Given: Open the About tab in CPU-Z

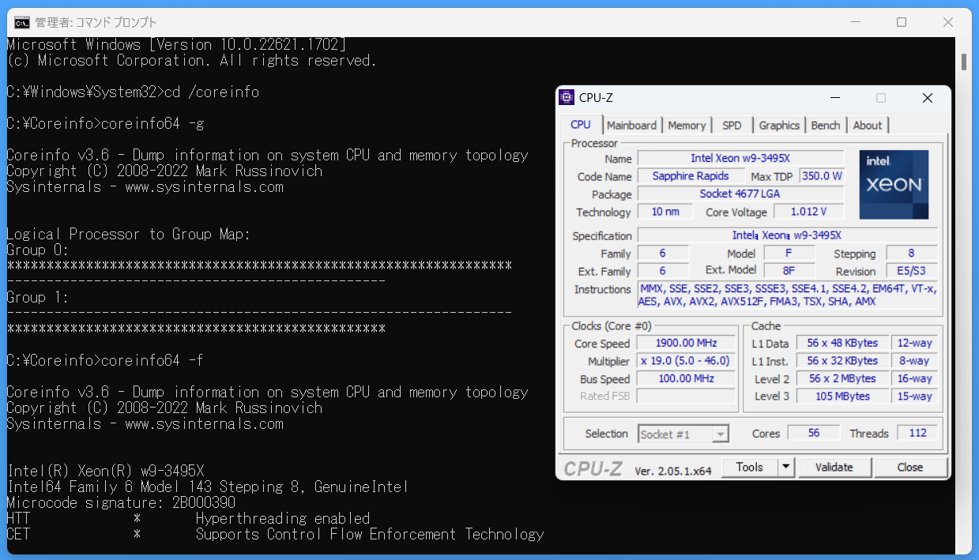Looking at the screenshot, I should pyautogui.click(x=867, y=125).
